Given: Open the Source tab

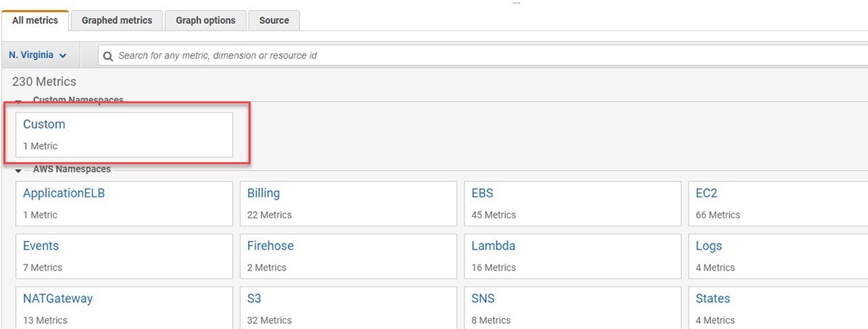Looking at the screenshot, I should pyautogui.click(x=274, y=20).
